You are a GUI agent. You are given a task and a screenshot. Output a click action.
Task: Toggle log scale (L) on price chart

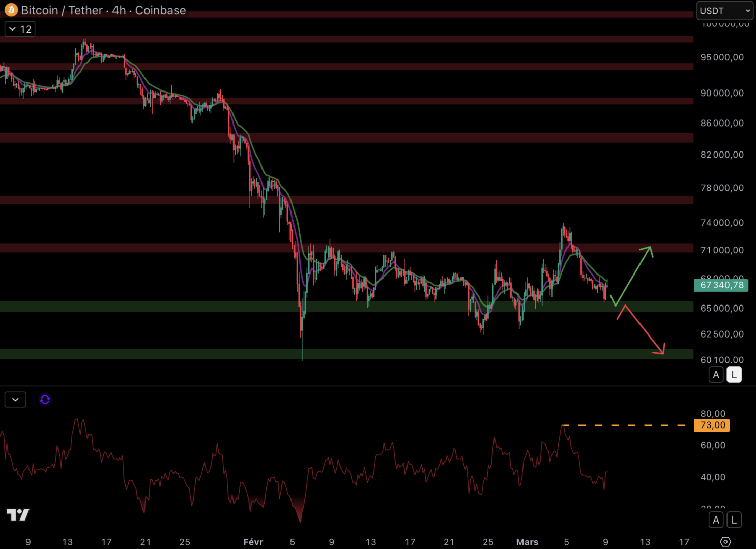(734, 375)
